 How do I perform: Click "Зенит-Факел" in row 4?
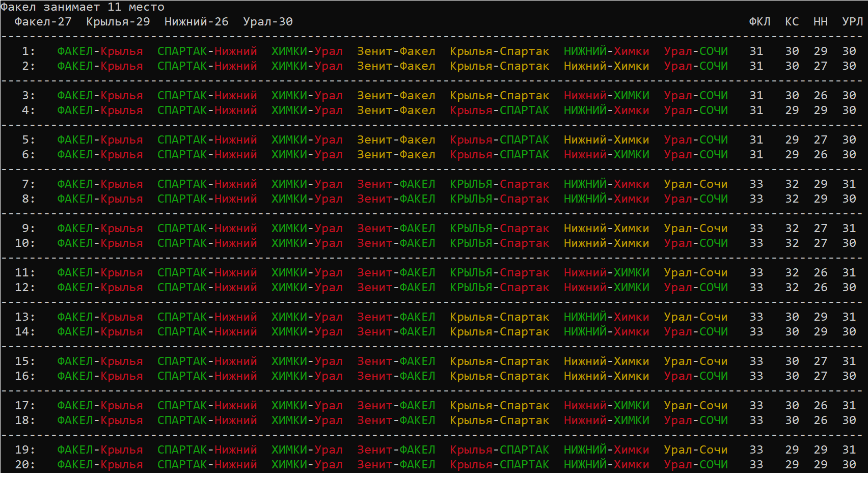click(x=396, y=110)
